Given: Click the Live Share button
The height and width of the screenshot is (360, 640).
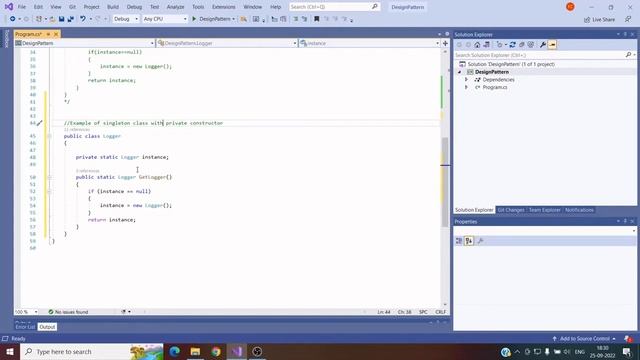Looking at the screenshot, I should [x=599, y=19].
